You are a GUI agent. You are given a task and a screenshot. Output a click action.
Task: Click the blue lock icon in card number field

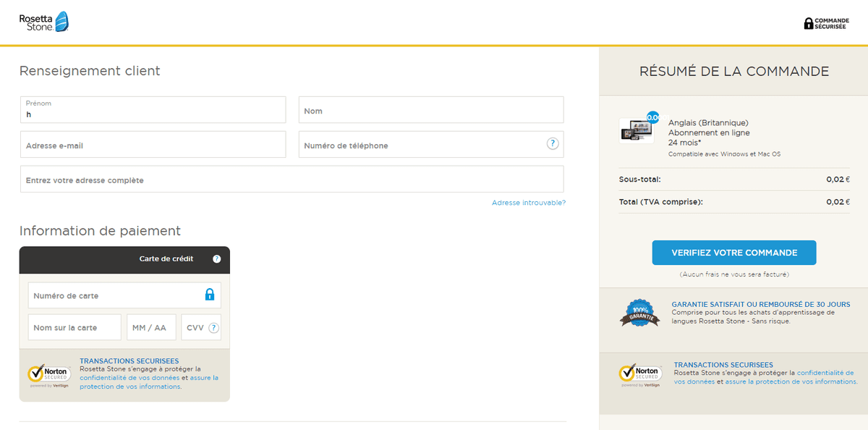[210, 295]
